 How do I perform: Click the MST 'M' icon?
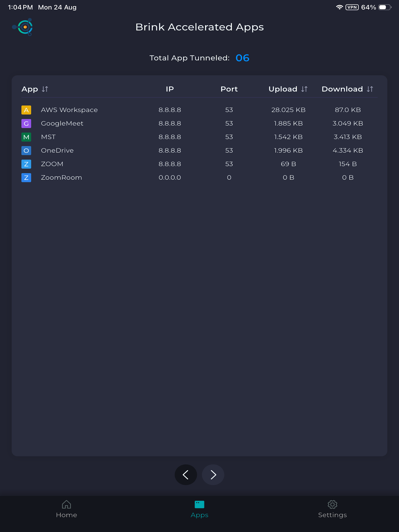pos(26,137)
